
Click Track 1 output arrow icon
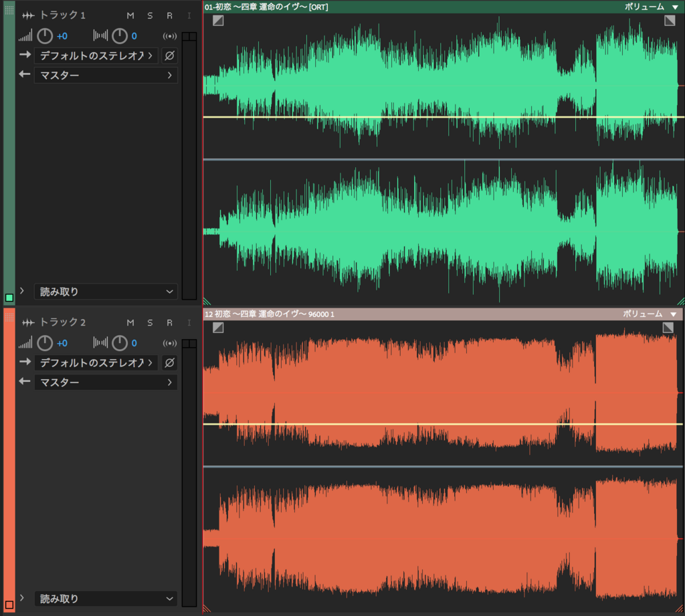tap(25, 74)
